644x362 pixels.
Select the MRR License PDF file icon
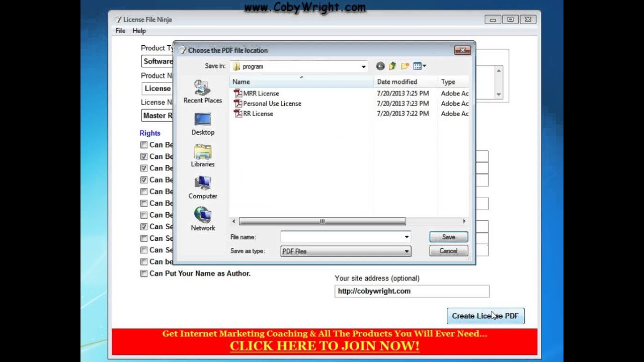coord(238,94)
